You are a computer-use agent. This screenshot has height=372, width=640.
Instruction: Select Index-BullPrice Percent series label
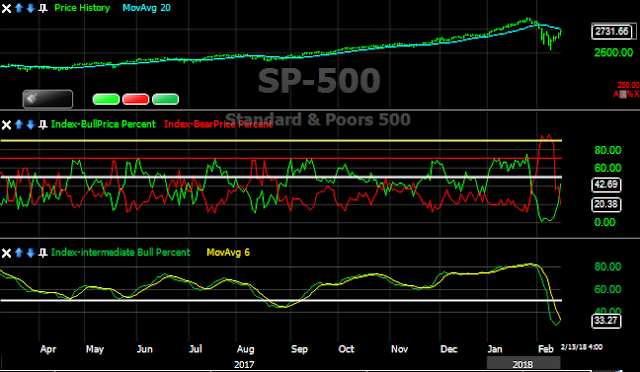point(103,124)
